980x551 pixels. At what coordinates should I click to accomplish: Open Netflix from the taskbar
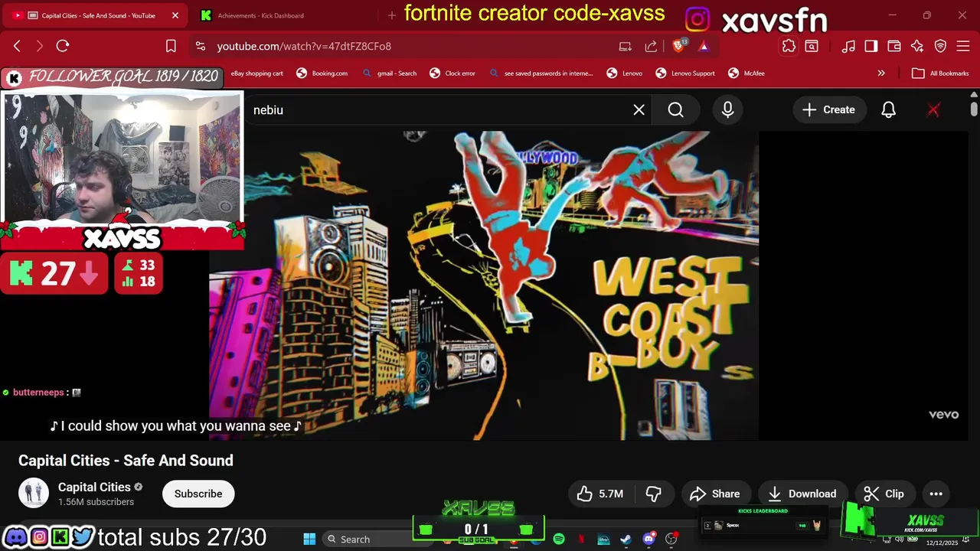pyautogui.click(x=581, y=539)
